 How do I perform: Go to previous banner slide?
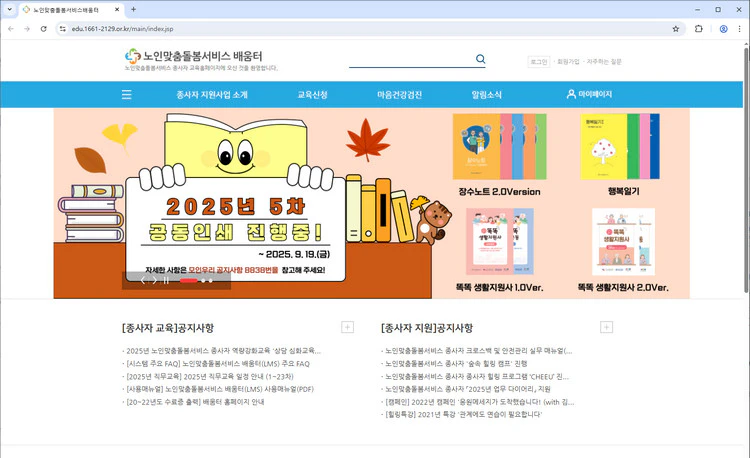(x=143, y=281)
